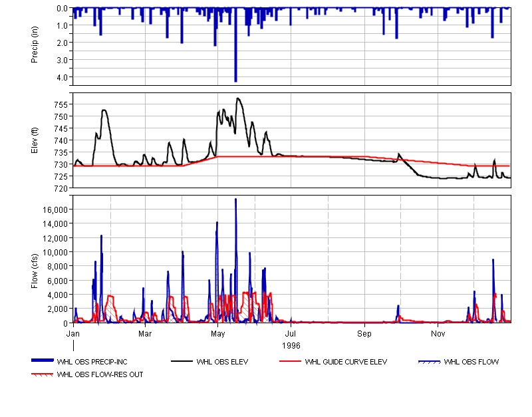The width and height of the screenshot is (532, 417).
Task: Select the WHL OBS FLOW-RES OUT legend label
Action: pos(100,374)
